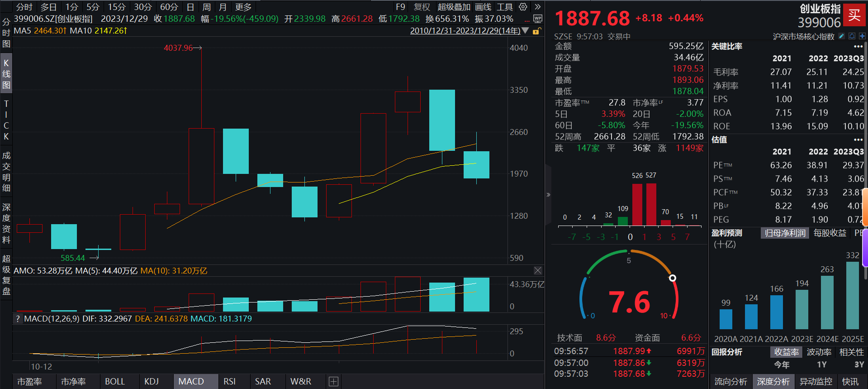Close the AMO volume sub-chart
The width and height of the screenshot is (868, 389).
pos(538,270)
